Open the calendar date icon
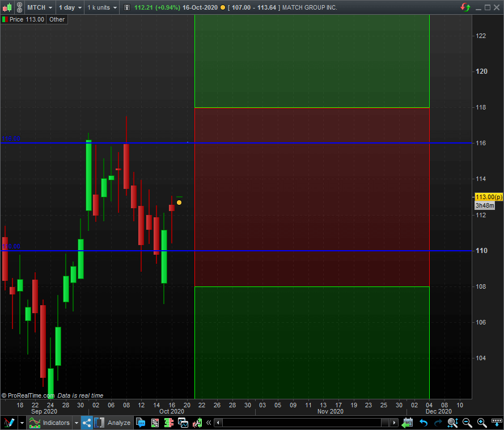This screenshot has width=504, height=430. 408,423
